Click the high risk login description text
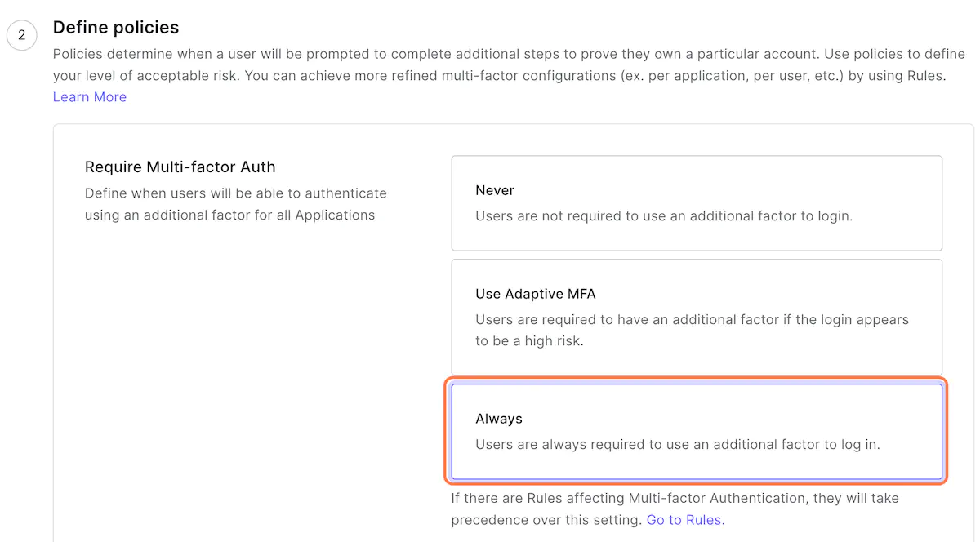Image resolution: width=980 pixels, height=542 pixels. (x=693, y=330)
